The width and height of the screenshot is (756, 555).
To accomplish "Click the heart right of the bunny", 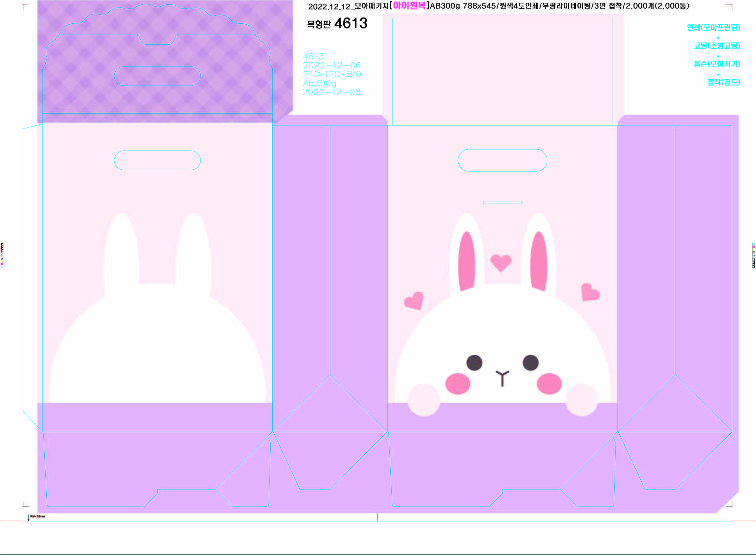I will 590,292.
